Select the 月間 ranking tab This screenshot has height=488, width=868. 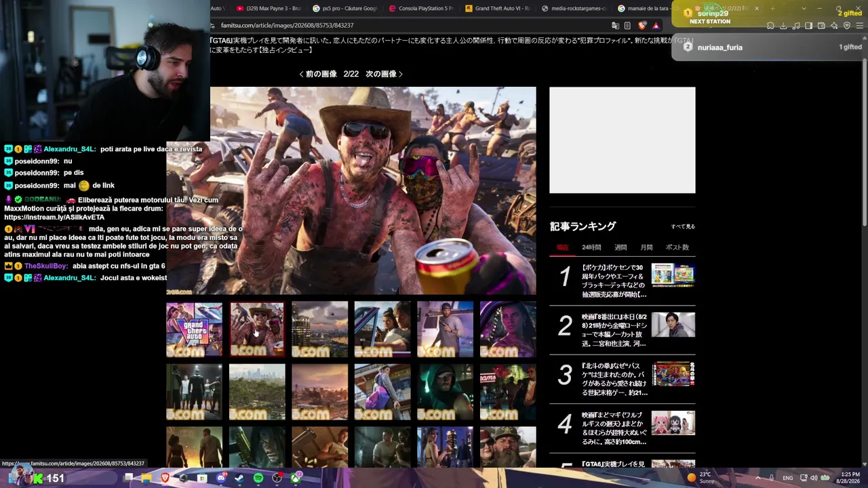[647, 247]
